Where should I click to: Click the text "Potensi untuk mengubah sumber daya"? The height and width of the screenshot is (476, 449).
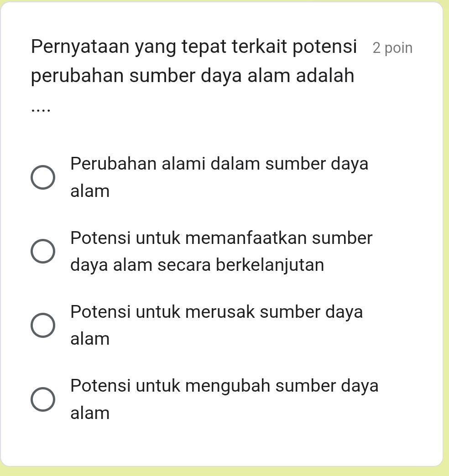(224, 386)
